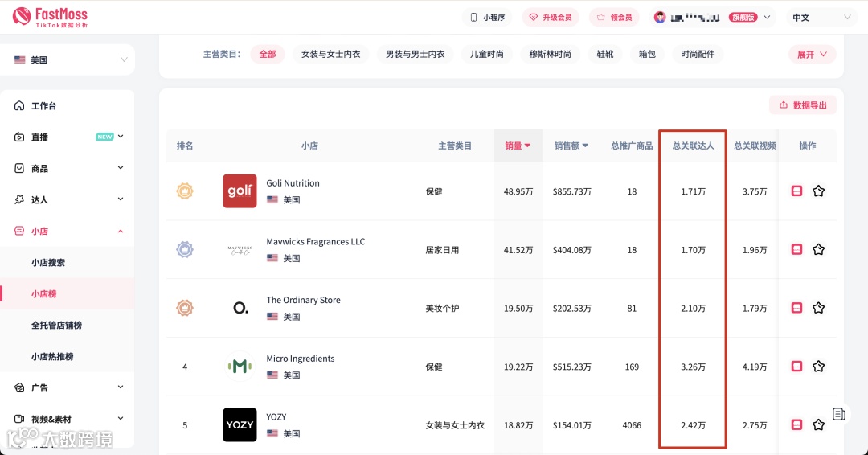Sort the table by 销售额 column

coord(571,146)
